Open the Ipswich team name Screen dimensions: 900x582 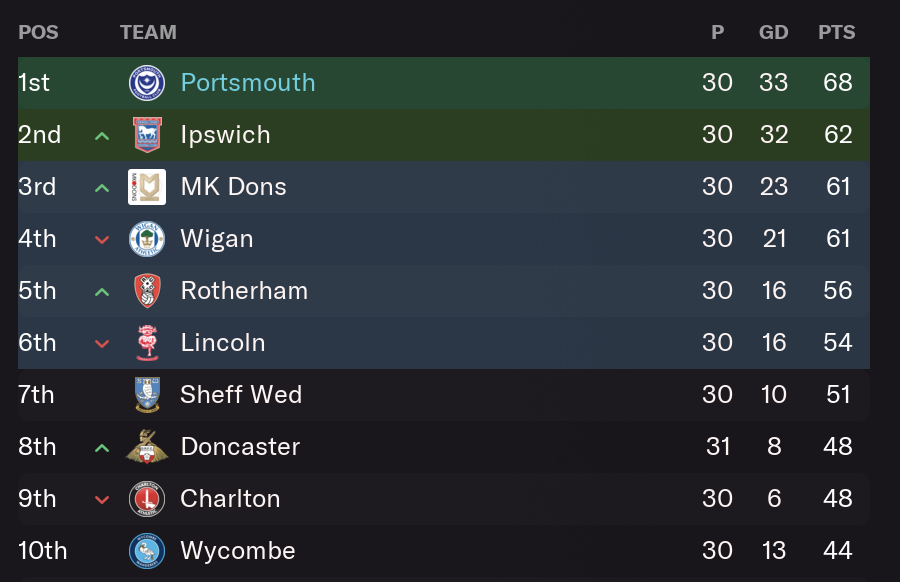click(225, 135)
